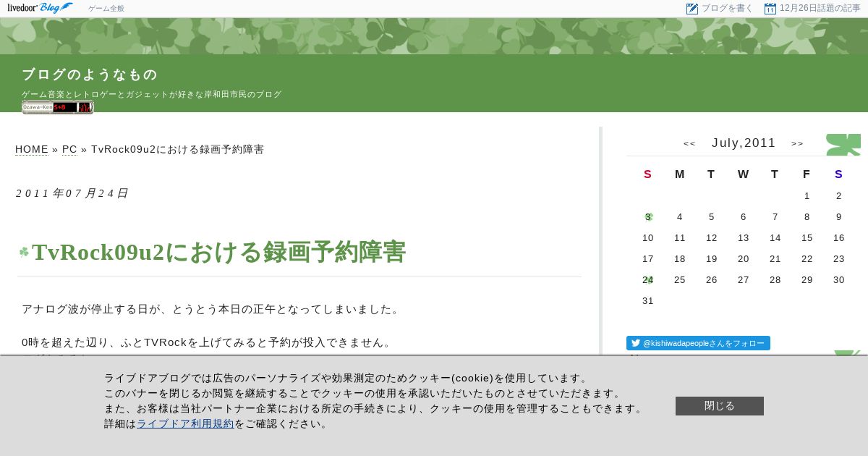Open calendar date 3
The image size is (868, 456).
click(x=648, y=216)
